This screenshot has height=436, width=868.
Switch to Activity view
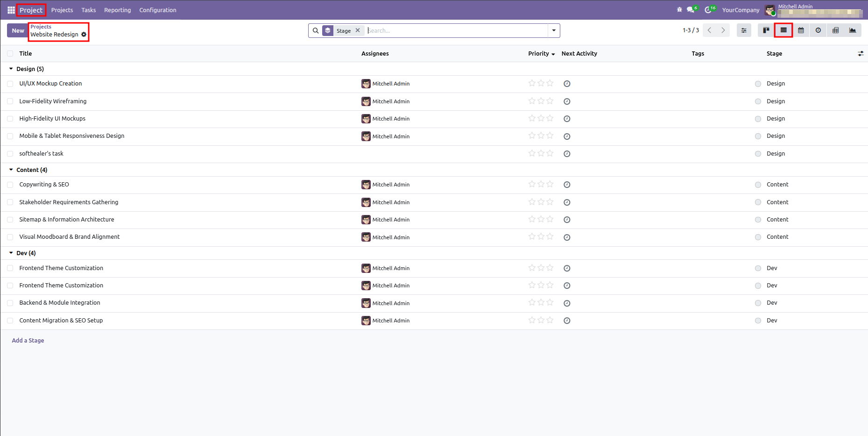(x=818, y=30)
